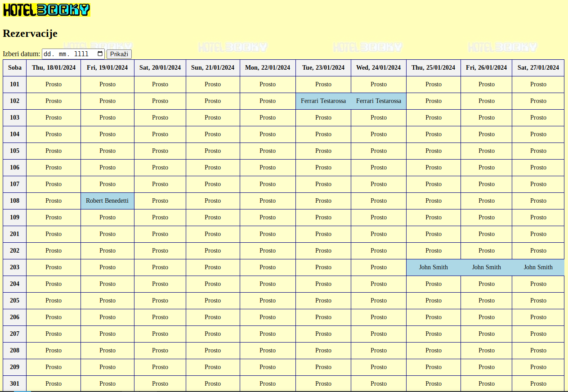Screen dimensions: 568x392
Task: Select room 101 row header
Action: pyautogui.click(x=15, y=85)
